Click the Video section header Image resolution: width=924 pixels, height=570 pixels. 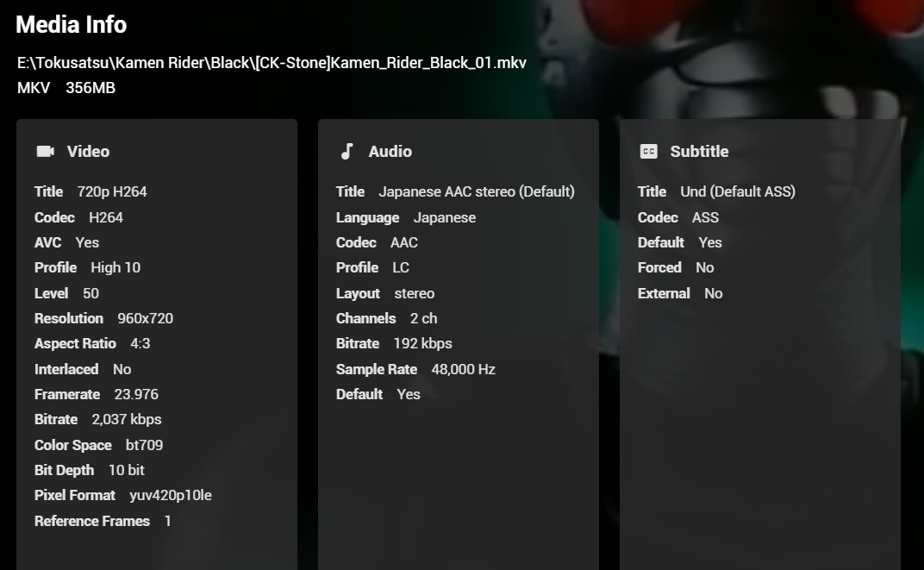tap(89, 152)
